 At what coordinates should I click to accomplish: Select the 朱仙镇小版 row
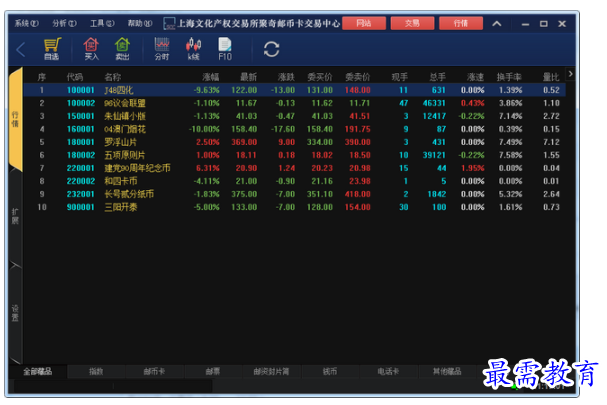(x=294, y=116)
